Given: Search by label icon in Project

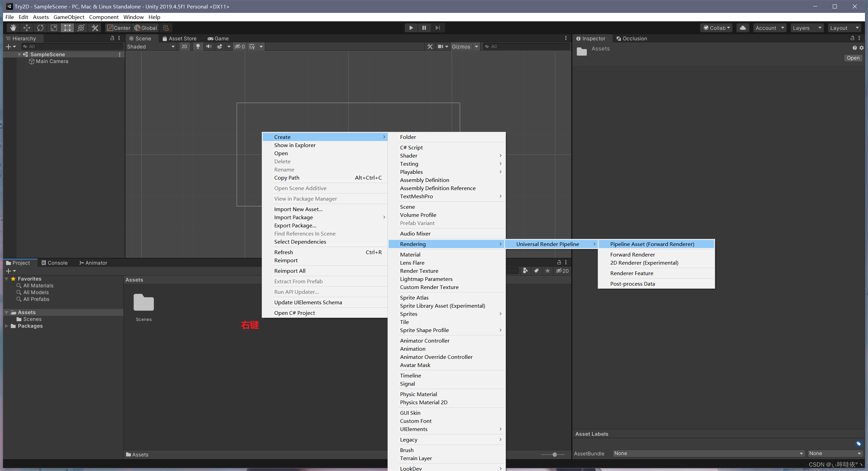Looking at the screenshot, I should coord(536,271).
